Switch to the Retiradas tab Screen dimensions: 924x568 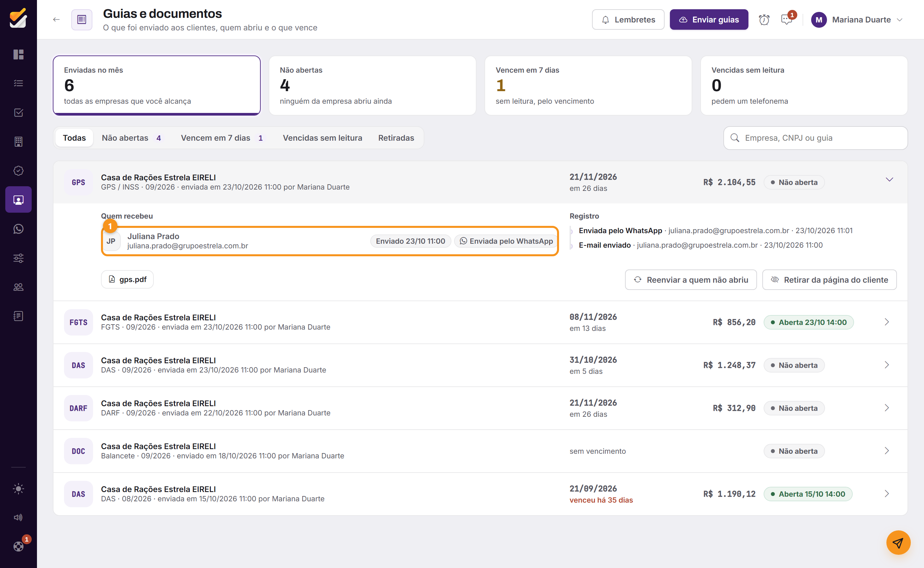pos(396,138)
